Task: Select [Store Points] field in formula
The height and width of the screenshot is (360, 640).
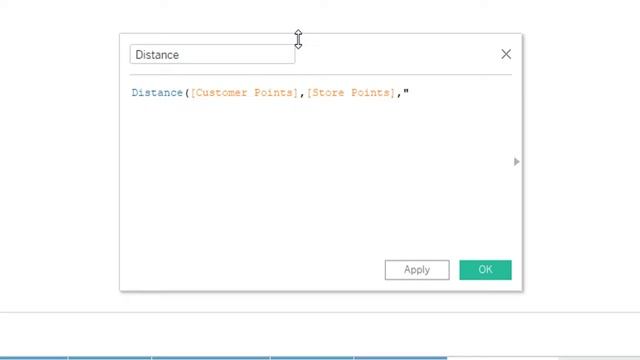Action: pyautogui.click(x=351, y=93)
